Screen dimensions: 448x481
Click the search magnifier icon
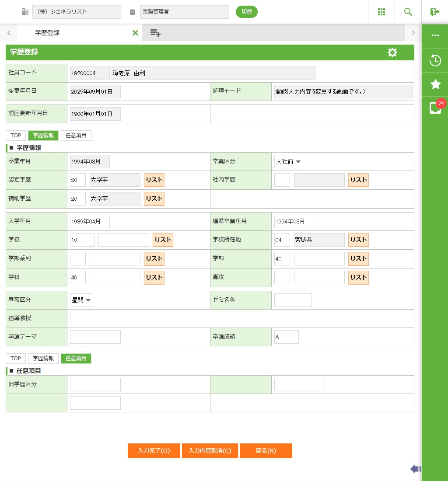408,12
